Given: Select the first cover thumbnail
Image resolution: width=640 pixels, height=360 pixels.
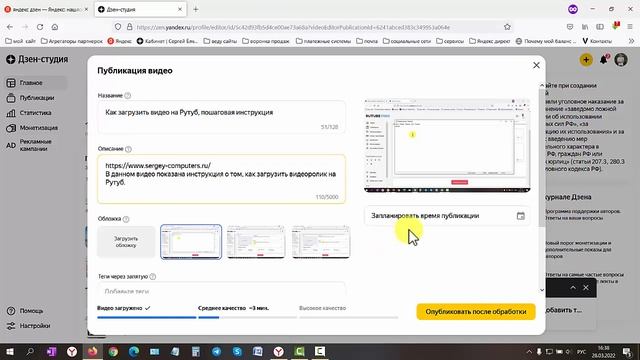Looking at the screenshot, I should point(191,242).
